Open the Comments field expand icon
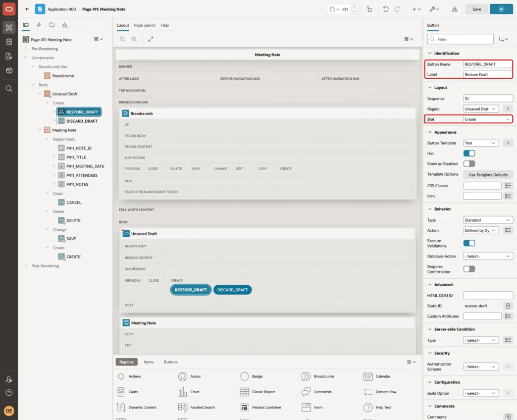This screenshot has width=517, height=420. pyautogui.click(x=508, y=416)
